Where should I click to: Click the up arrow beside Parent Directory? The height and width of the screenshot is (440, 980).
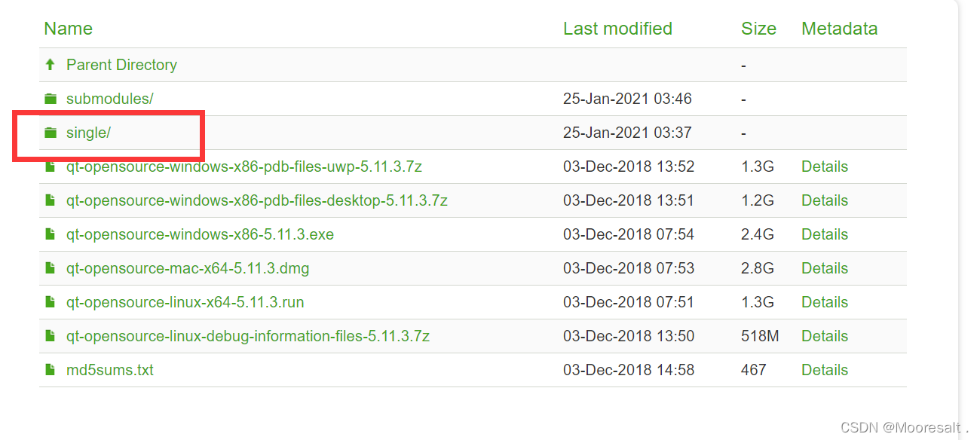pos(50,64)
